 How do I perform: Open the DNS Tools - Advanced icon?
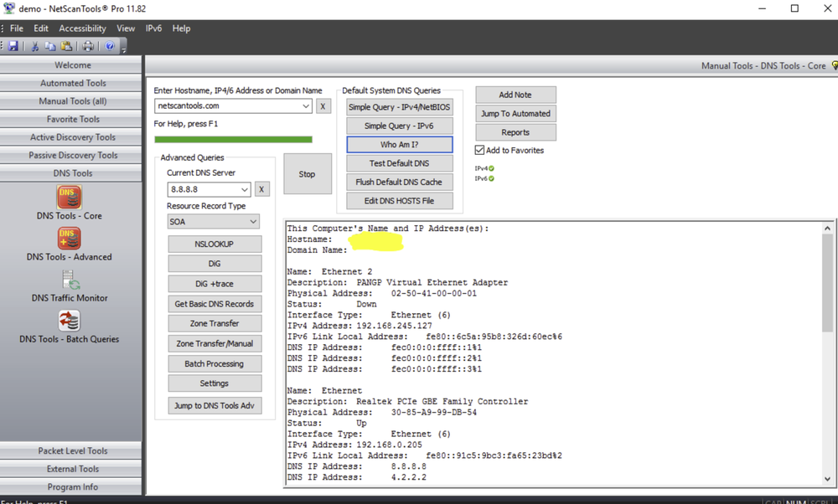(70, 239)
